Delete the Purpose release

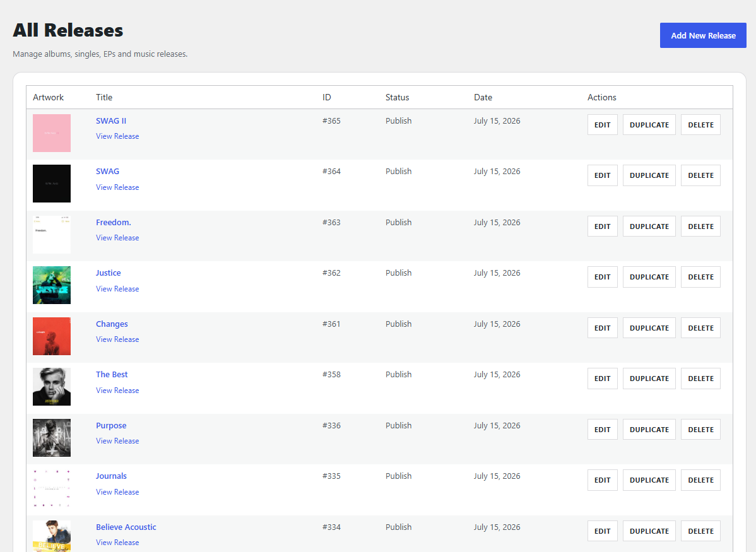click(x=700, y=430)
